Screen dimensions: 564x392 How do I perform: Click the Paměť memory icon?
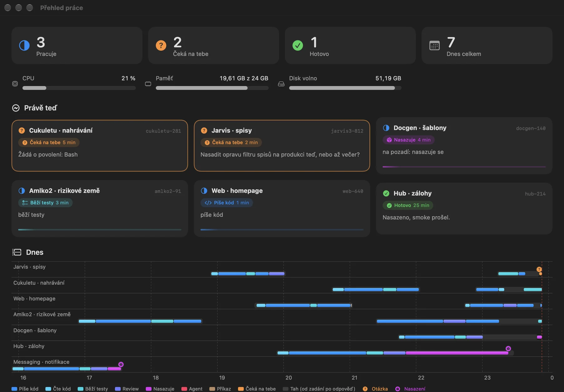click(148, 84)
